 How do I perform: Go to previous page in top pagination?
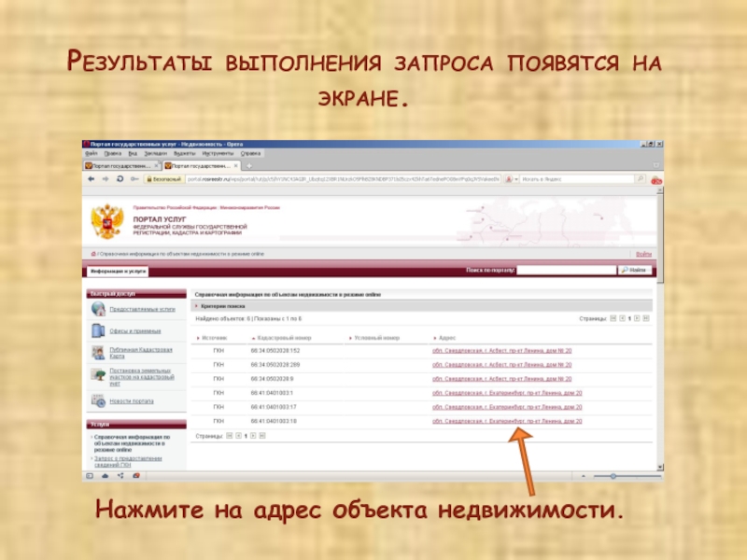pyautogui.click(x=622, y=318)
